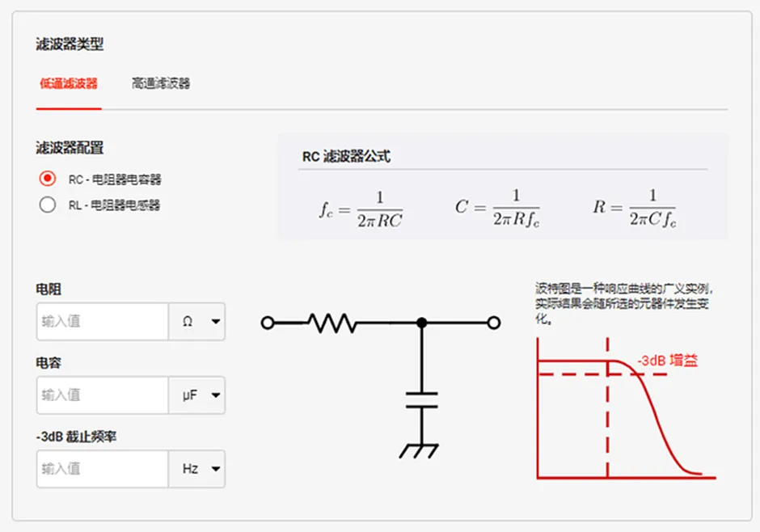Switch to the 低通滤波器 tab
The image size is (760, 532).
coord(69,83)
